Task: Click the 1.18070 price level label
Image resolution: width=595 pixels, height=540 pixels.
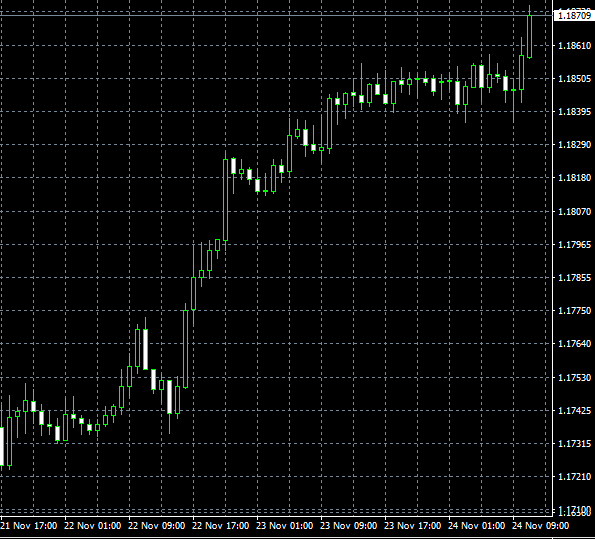Action: pyautogui.click(x=575, y=211)
